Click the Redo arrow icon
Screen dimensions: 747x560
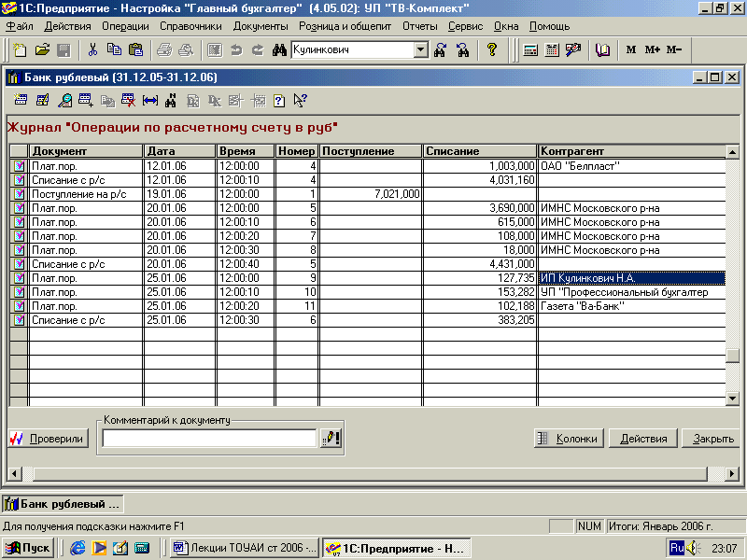click(258, 49)
